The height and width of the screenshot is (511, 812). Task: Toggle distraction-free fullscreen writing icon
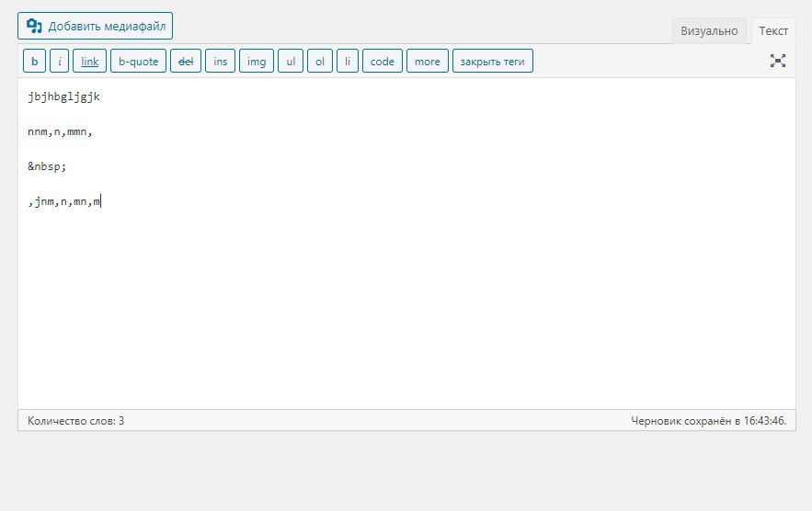coord(777,61)
